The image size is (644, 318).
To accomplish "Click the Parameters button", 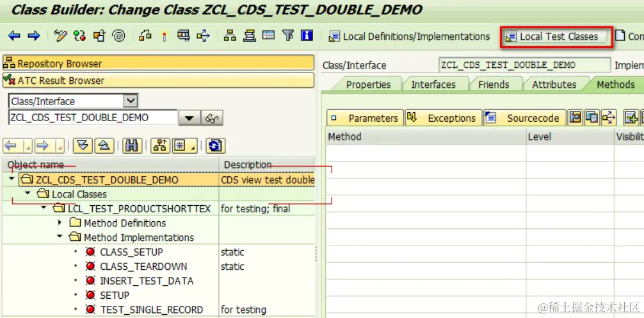I will pos(365,118).
